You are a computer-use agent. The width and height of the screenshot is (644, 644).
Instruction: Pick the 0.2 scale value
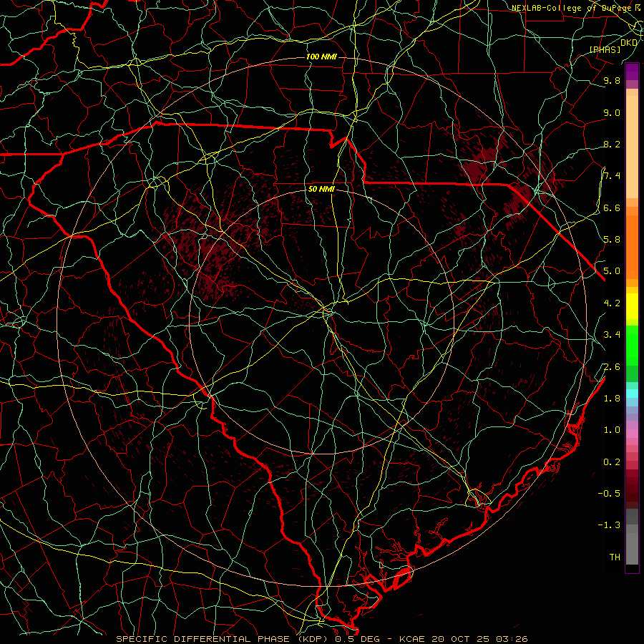[x=612, y=462]
